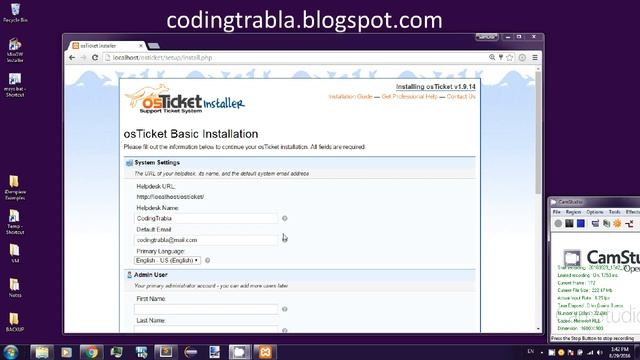
Task: Show help for Helpdesk Name
Action: 284,218
